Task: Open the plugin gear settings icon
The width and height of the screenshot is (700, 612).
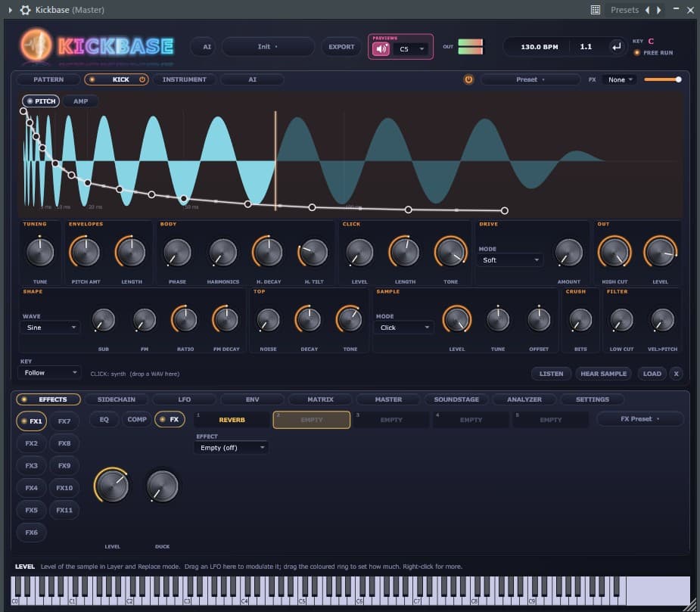Action: 26,10
